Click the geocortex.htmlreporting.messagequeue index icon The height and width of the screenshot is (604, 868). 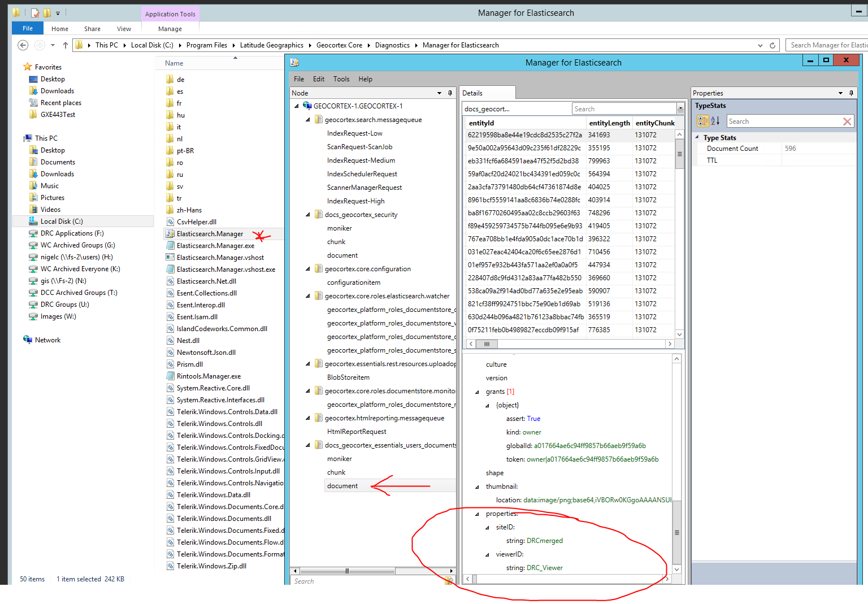click(319, 418)
